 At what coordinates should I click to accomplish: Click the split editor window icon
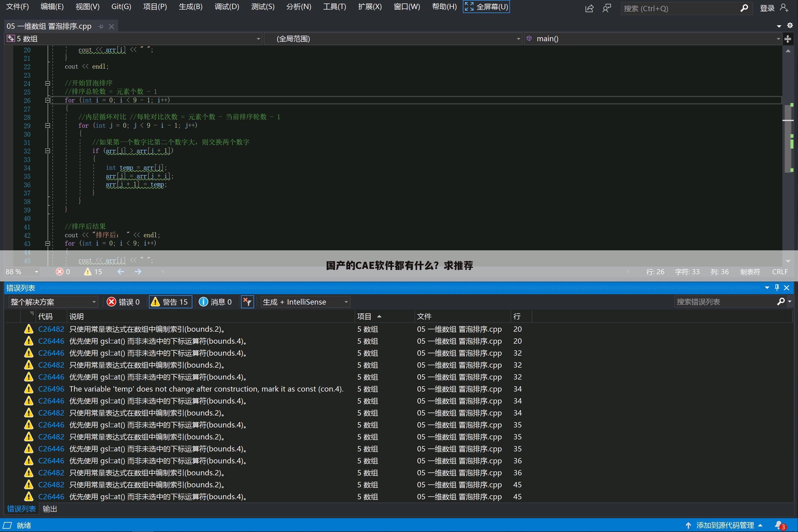click(x=788, y=39)
